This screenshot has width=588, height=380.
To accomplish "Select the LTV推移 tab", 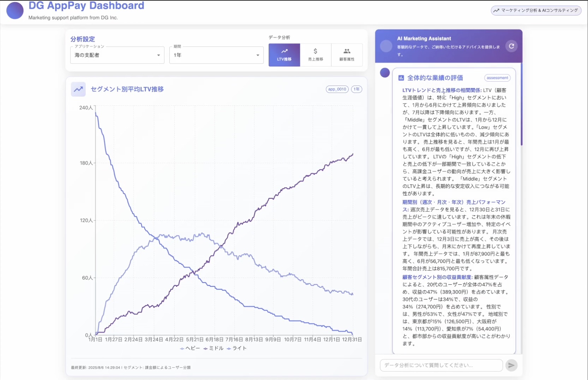I will click(x=284, y=55).
